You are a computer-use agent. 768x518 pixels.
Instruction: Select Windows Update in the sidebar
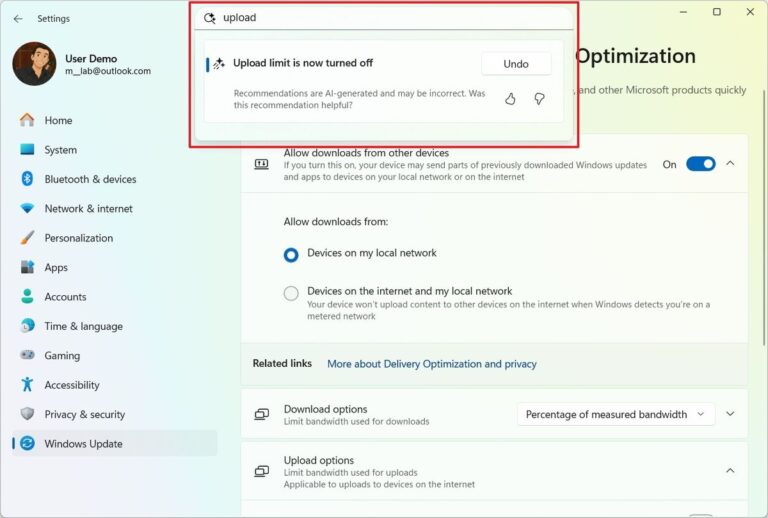tap(114, 444)
